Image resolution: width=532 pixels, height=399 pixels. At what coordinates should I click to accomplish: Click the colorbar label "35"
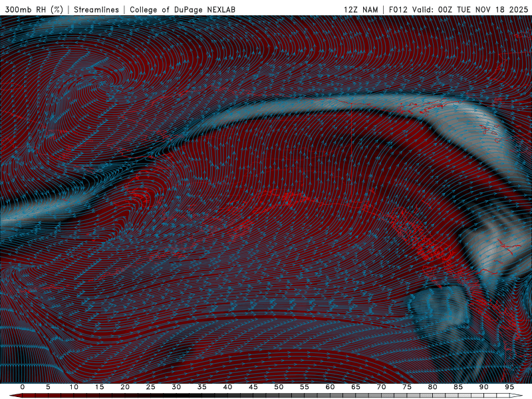[202, 387]
